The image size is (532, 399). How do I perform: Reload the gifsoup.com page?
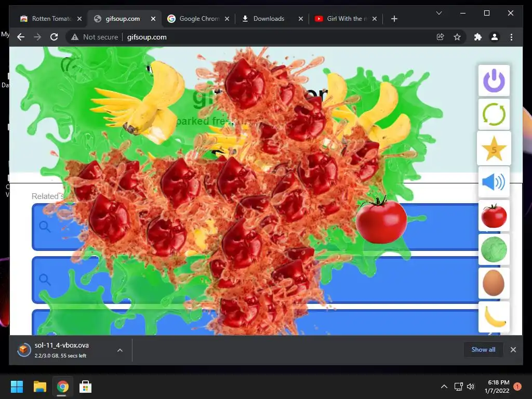(x=54, y=37)
